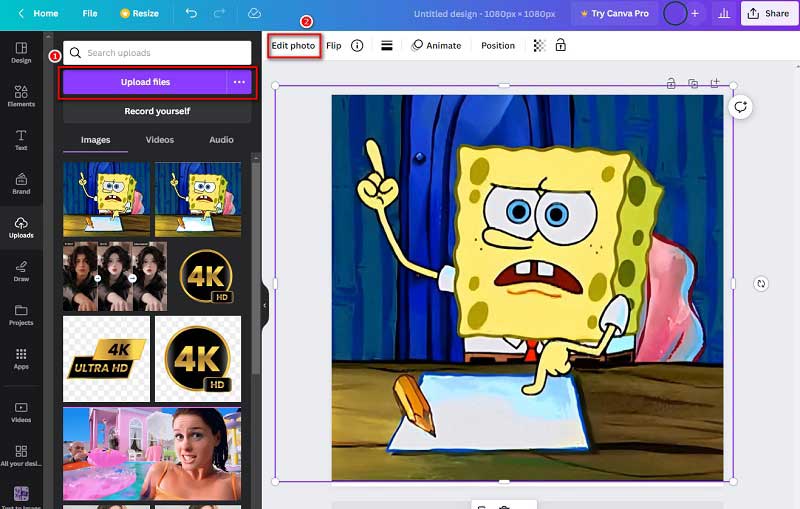Screen dimensions: 800x509
Task: Open the Transparency checkerboard icon
Action: pos(539,45)
